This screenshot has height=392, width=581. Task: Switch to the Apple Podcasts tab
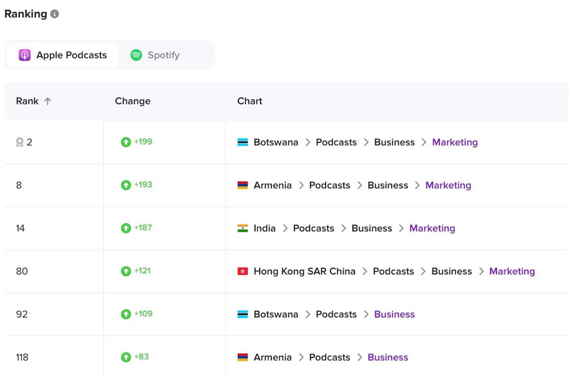pos(63,55)
